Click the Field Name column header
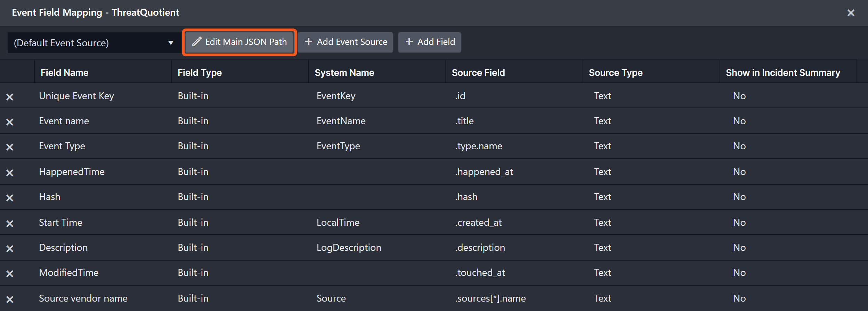 (65, 72)
